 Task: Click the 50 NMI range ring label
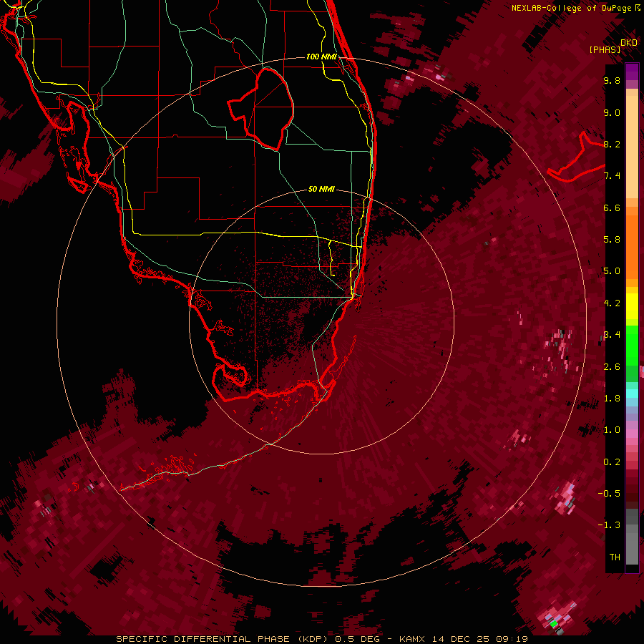tap(321, 189)
